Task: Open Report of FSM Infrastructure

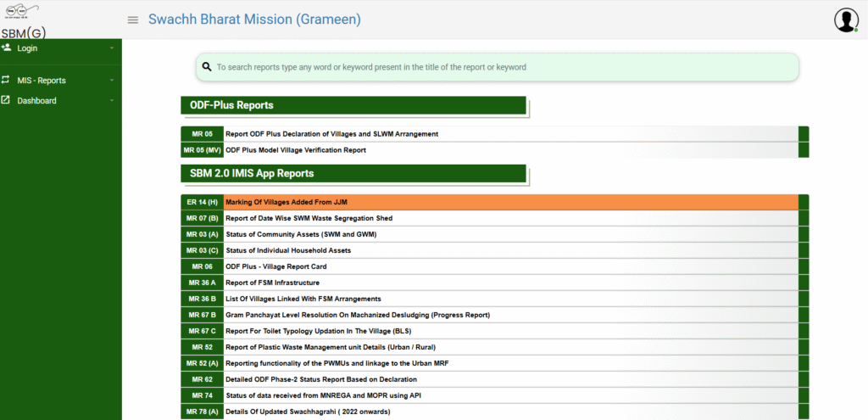Action: (x=272, y=283)
